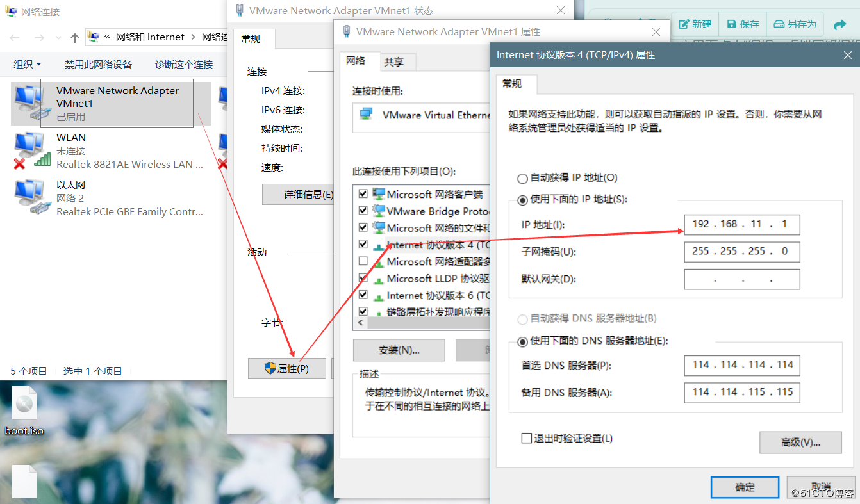860x504 pixels.
Task: Click the 属性(P) button
Action: tap(287, 368)
